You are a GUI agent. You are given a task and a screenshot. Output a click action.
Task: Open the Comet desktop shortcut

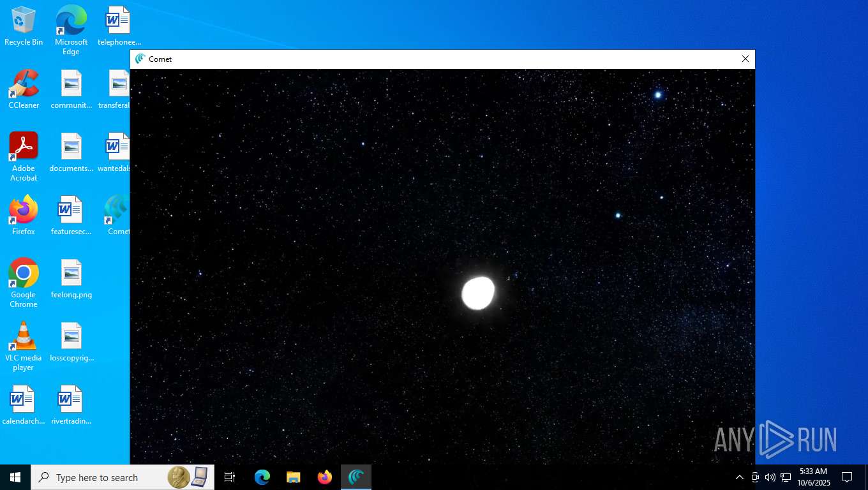(x=117, y=216)
